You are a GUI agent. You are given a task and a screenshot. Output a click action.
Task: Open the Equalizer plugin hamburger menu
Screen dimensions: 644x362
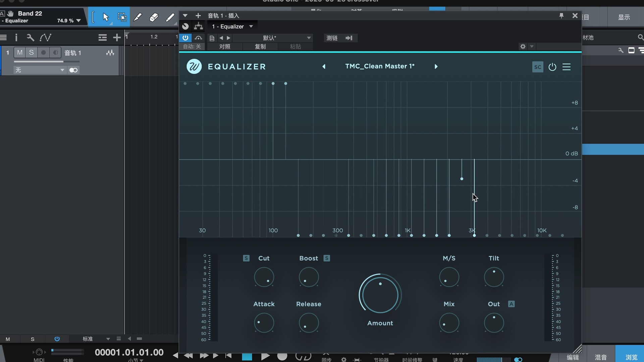[567, 67]
